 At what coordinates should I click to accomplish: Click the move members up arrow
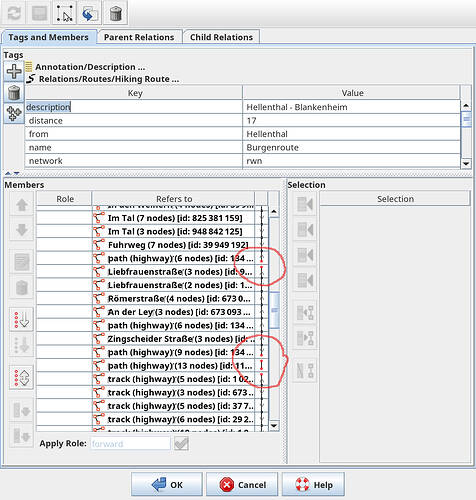point(22,204)
